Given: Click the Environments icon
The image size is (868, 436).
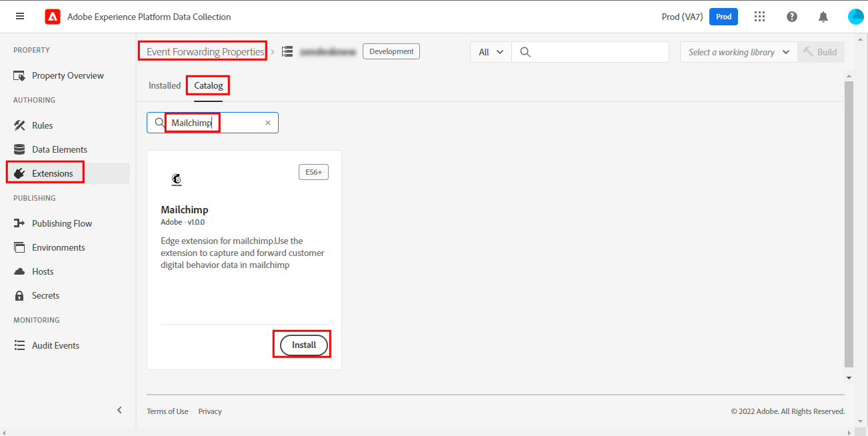Looking at the screenshot, I should pos(19,247).
